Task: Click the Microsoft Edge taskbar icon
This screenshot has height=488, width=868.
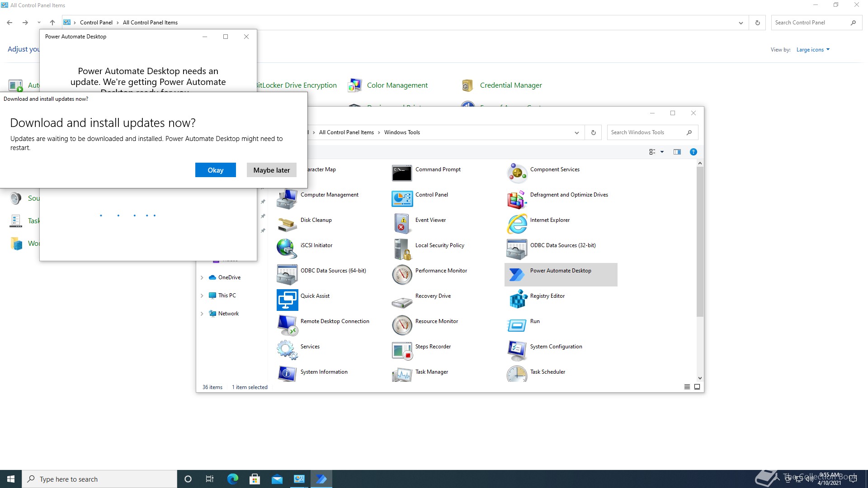Action: [x=232, y=479]
